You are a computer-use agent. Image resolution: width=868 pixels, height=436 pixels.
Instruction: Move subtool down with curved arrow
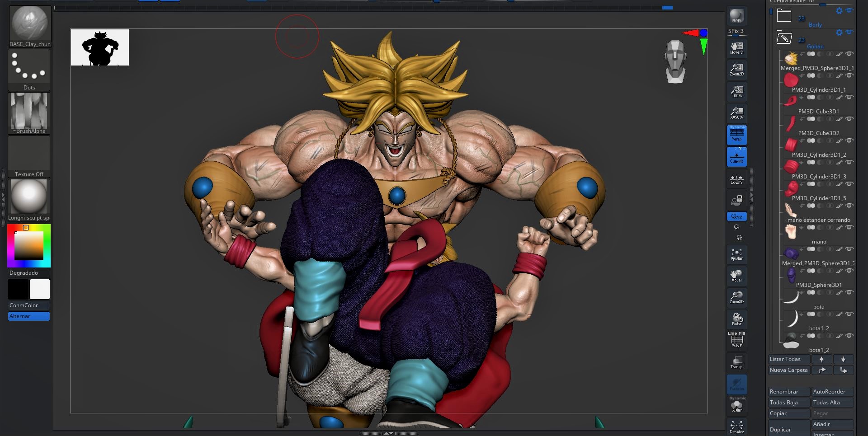[843, 370]
